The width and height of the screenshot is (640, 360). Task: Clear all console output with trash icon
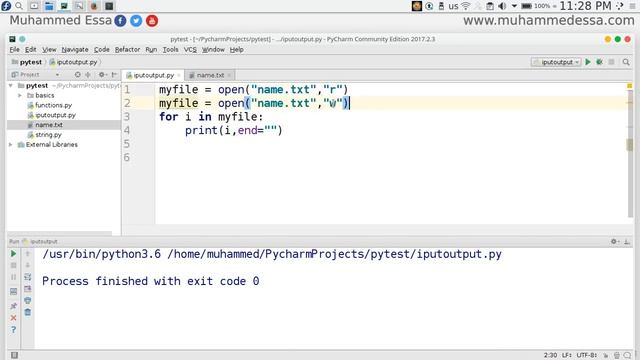(x=28, y=312)
